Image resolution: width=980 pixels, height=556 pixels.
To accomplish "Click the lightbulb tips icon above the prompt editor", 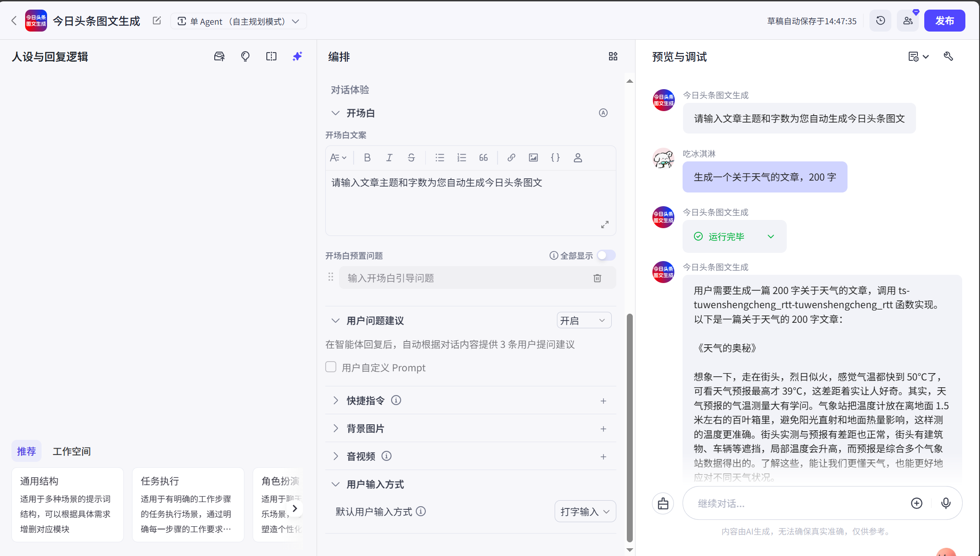I will pyautogui.click(x=245, y=56).
